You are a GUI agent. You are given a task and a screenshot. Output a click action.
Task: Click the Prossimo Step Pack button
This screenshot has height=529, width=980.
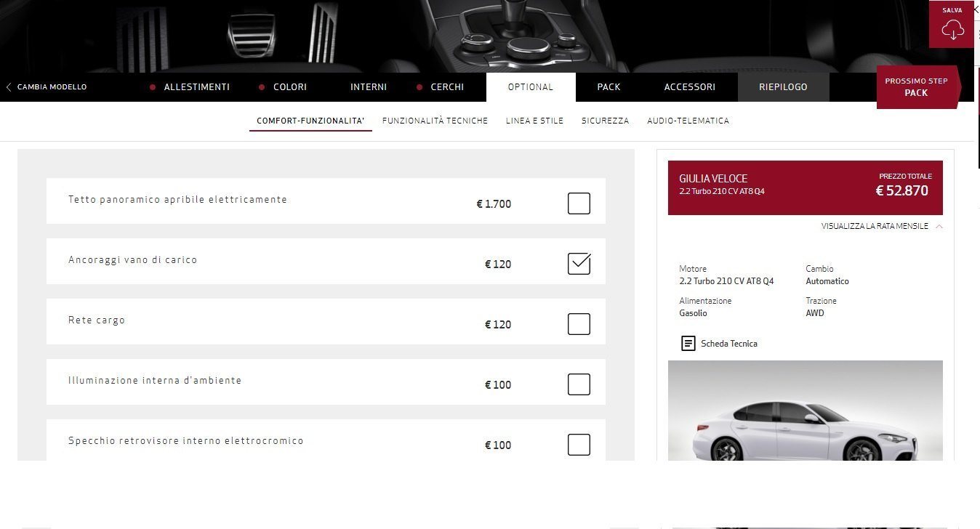coord(916,87)
